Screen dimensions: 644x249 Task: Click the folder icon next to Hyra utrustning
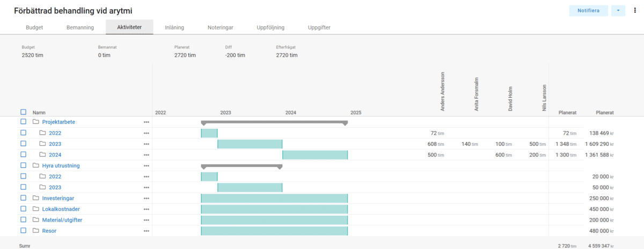[x=36, y=166]
